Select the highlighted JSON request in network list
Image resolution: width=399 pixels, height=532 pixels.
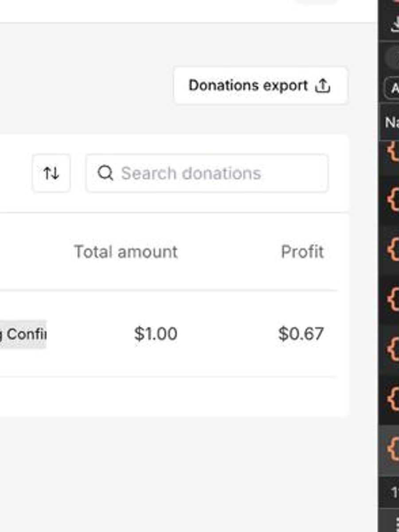(392, 449)
